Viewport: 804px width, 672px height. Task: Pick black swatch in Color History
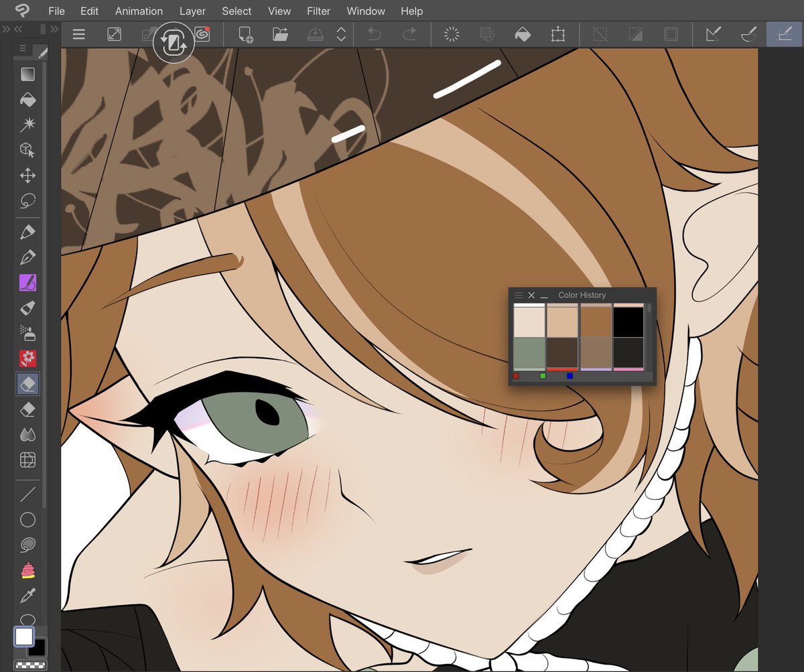[628, 322]
